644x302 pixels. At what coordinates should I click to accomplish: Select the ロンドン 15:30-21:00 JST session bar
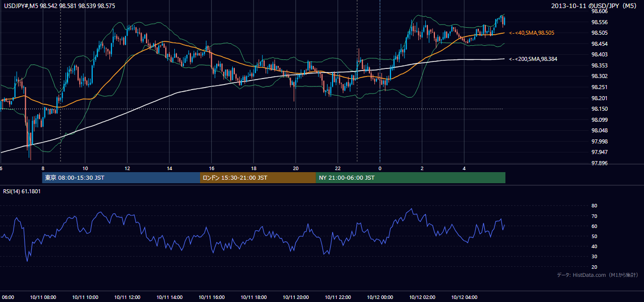[x=258, y=178]
